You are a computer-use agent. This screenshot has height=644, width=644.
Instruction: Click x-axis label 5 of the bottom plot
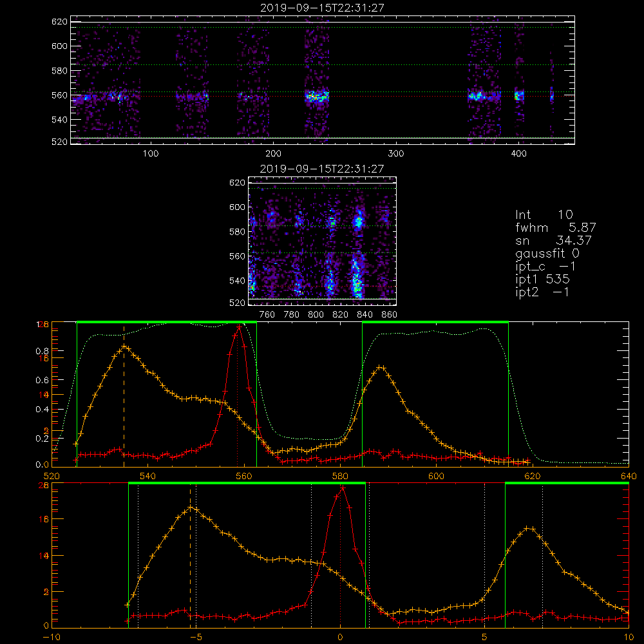(x=485, y=638)
